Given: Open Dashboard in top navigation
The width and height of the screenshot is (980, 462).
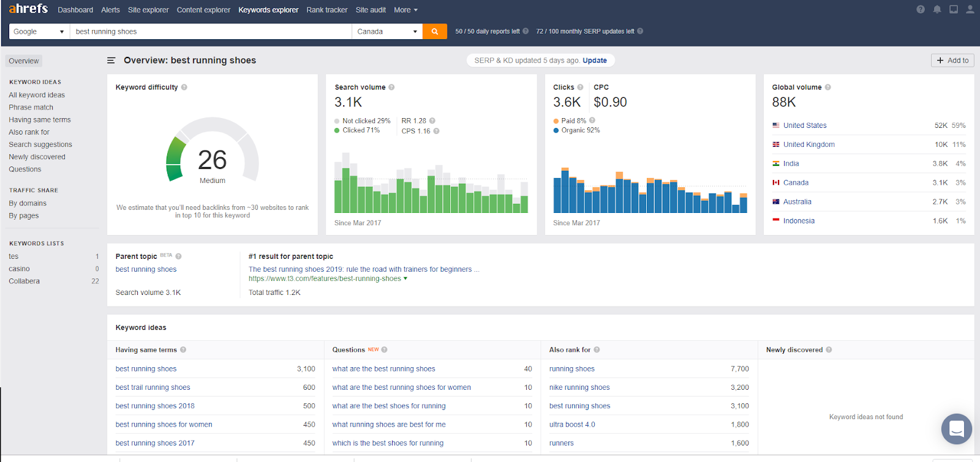Looking at the screenshot, I should pyautogui.click(x=75, y=10).
